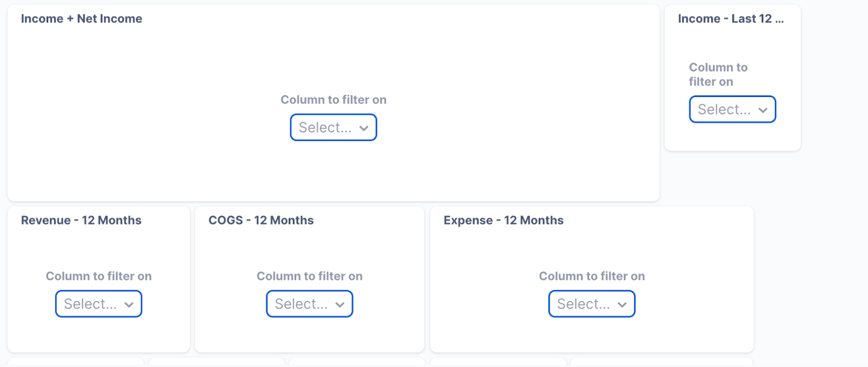Screen dimensions: 868x367
Task: Click the chevron arrow in Income - Last 12 select
Action: pyautogui.click(x=763, y=110)
